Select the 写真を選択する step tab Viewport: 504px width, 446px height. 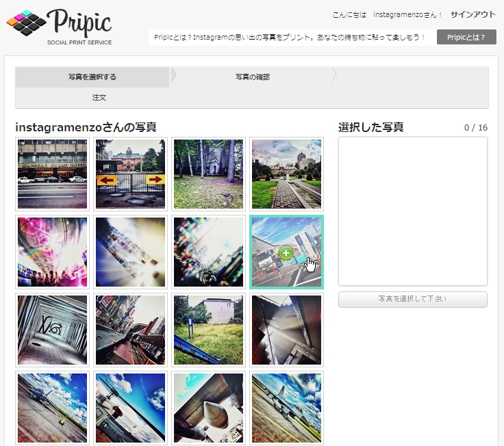pyautogui.click(x=92, y=77)
